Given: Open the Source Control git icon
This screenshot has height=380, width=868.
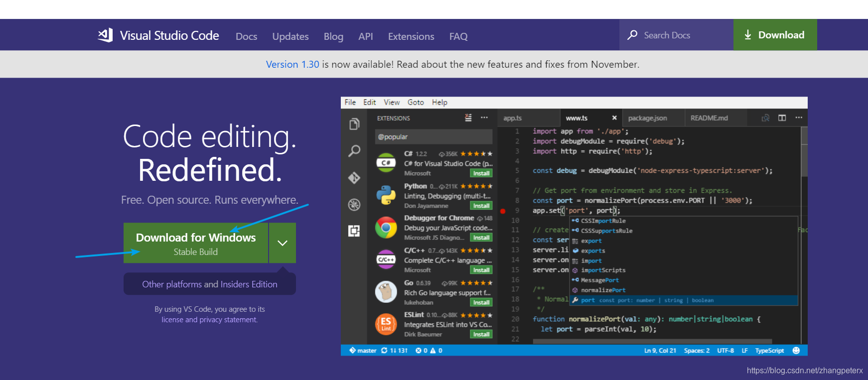Looking at the screenshot, I should [x=354, y=178].
